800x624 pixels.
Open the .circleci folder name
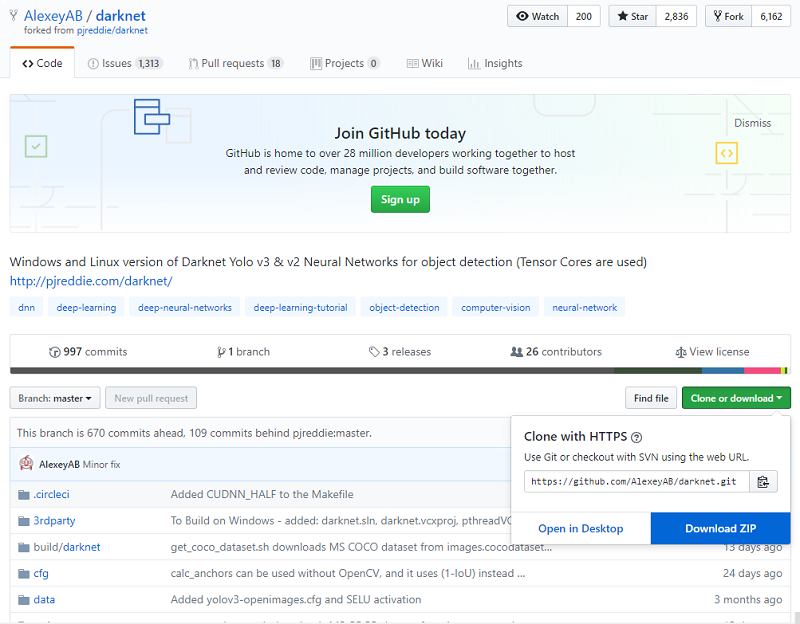(52, 494)
